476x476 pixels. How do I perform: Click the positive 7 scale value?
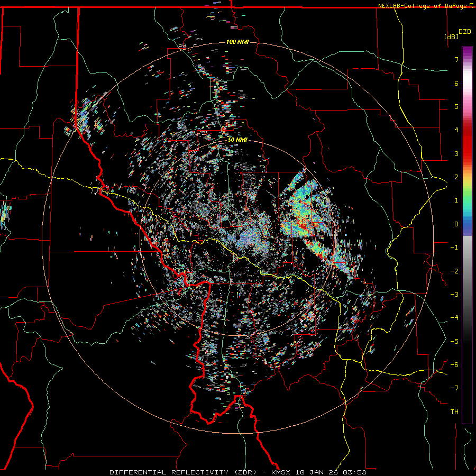pos(456,59)
